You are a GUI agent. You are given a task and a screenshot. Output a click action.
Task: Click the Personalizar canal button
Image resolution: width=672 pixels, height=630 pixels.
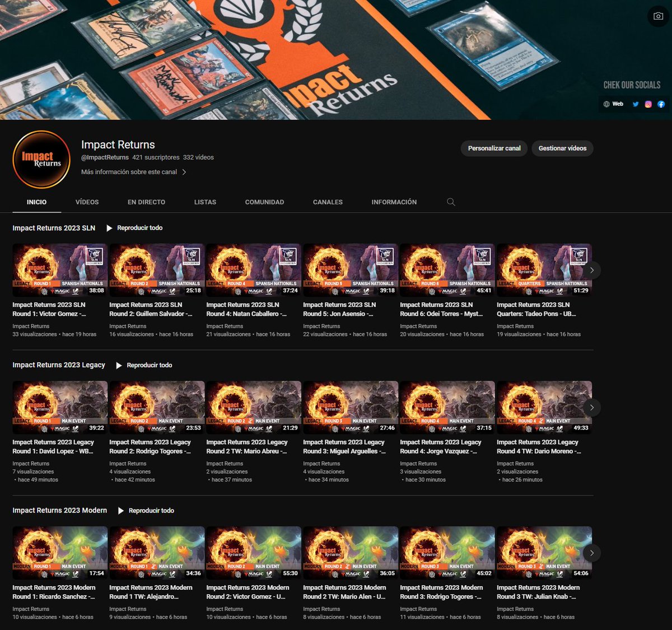[x=494, y=148]
